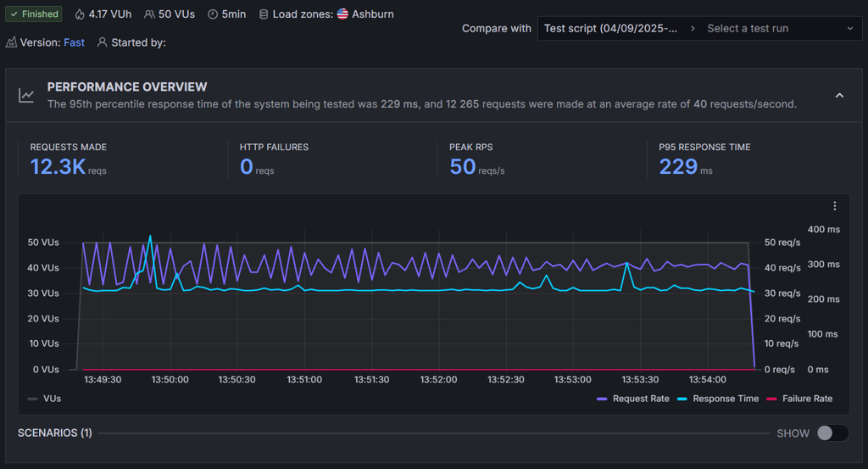Open the Fast version link
868x469 pixels.
(x=75, y=42)
